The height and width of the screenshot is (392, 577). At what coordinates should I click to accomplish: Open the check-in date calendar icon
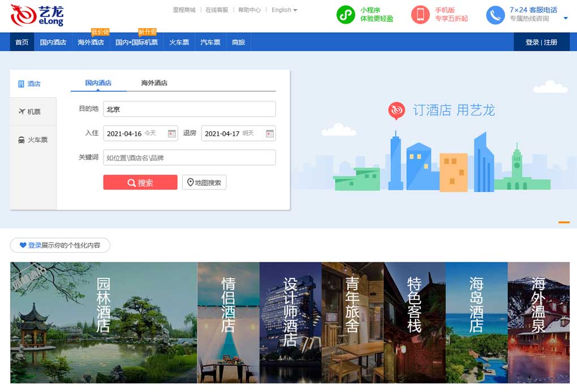pos(171,133)
